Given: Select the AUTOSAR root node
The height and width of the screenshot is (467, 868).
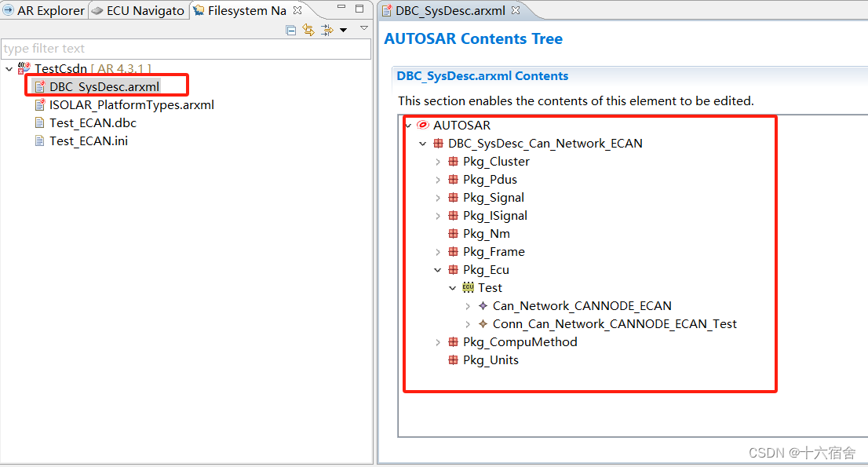Looking at the screenshot, I should [x=461, y=125].
